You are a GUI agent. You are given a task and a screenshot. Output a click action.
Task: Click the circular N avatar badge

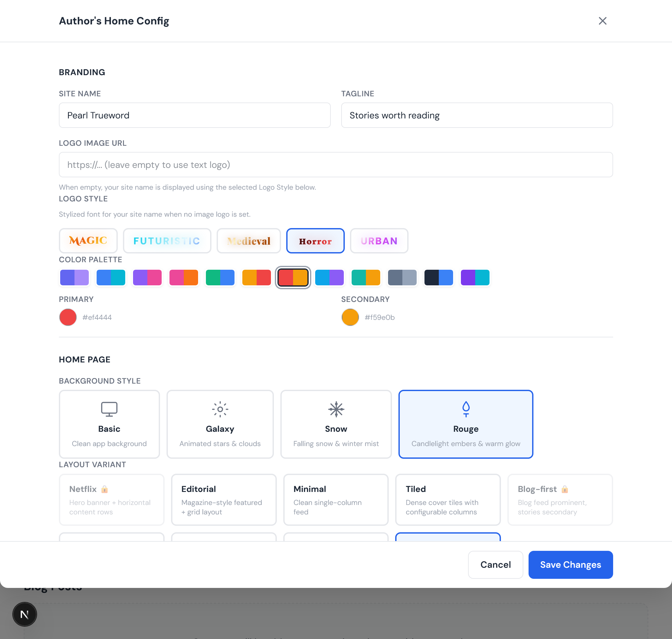click(x=24, y=614)
